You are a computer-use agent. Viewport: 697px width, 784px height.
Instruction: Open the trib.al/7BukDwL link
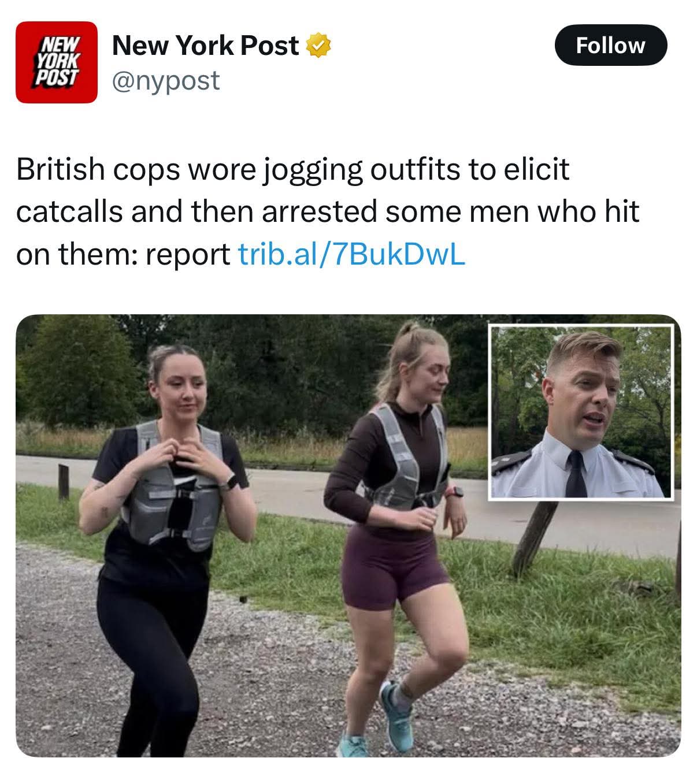point(352,254)
